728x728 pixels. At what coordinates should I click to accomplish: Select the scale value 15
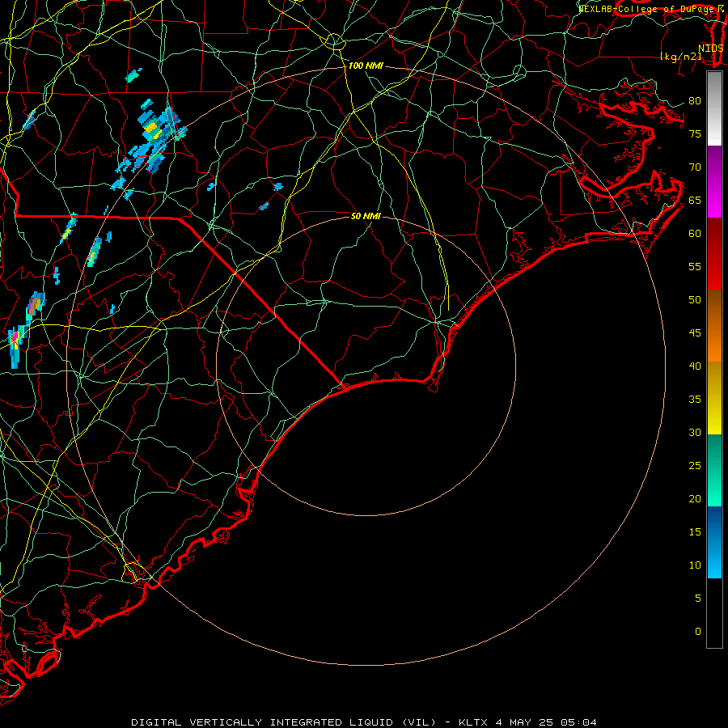coord(695,532)
